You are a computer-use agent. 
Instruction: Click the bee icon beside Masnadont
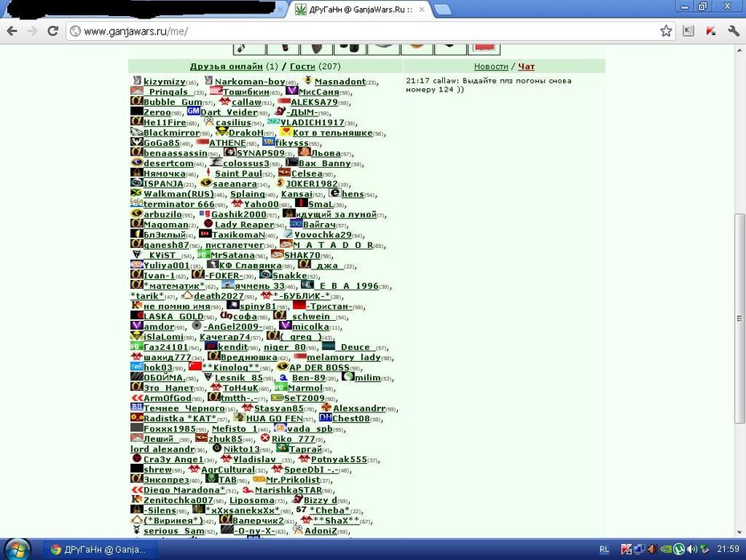point(308,80)
